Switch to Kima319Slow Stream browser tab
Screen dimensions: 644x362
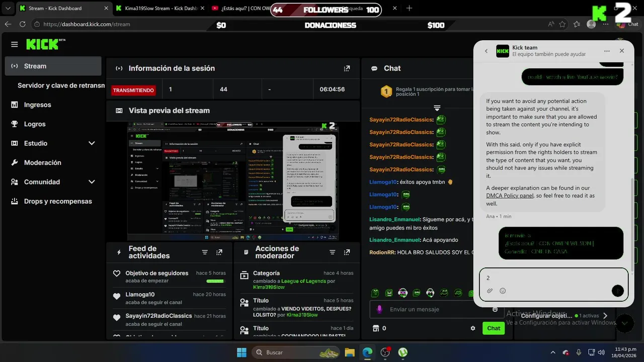click(x=159, y=9)
